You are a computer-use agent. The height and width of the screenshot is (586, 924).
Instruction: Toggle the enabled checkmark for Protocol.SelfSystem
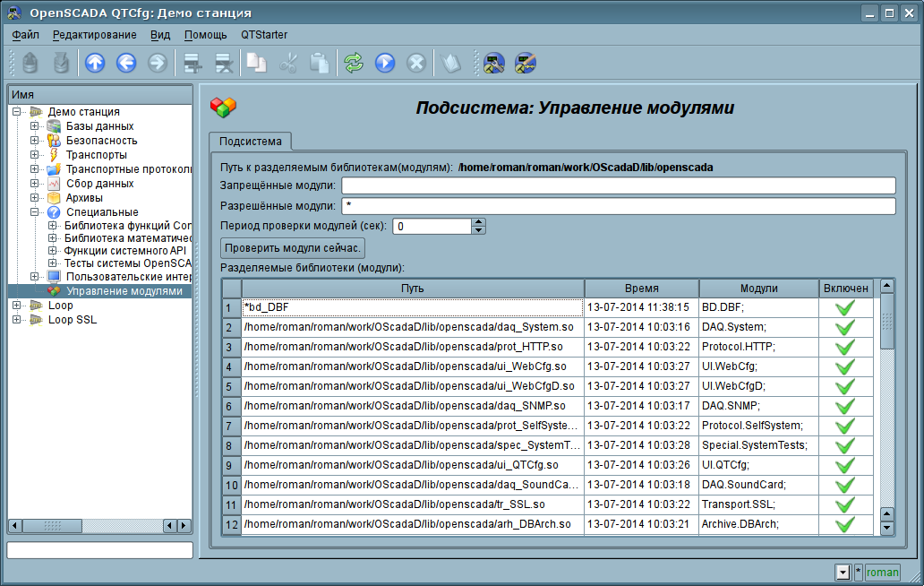tap(845, 425)
